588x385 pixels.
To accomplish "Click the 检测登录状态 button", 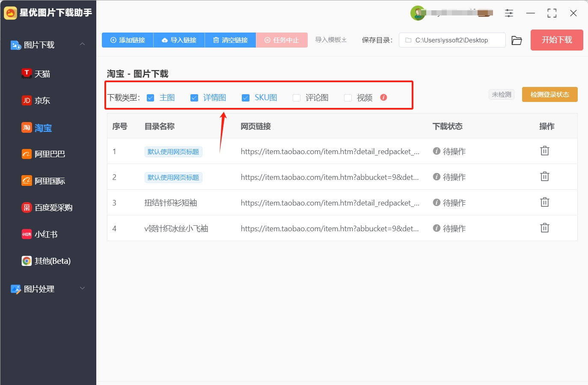I will [549, 95].
